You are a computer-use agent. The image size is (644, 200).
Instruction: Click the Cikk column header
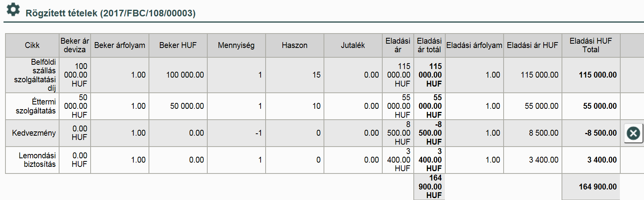coord(32,46)
